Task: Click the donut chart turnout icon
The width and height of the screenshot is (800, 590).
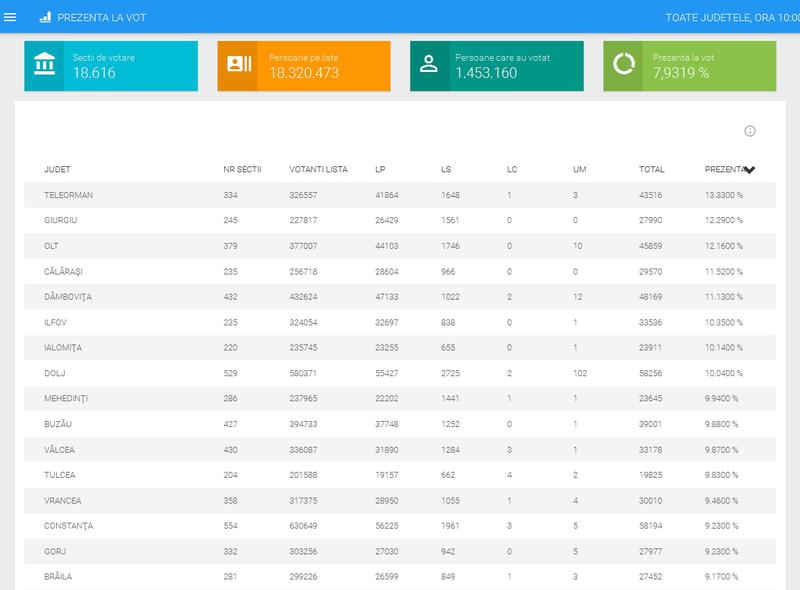Action: click(x=624, y=66)
